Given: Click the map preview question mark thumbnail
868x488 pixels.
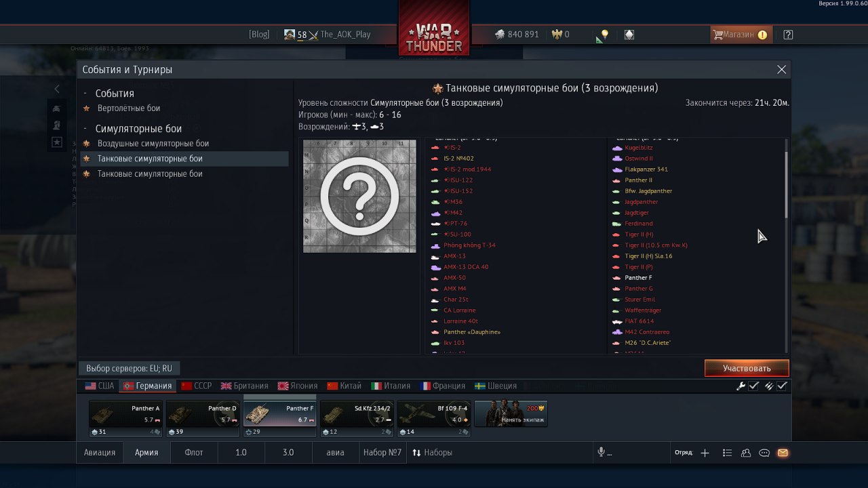Looking at the screenshot, I should point(359,196).
